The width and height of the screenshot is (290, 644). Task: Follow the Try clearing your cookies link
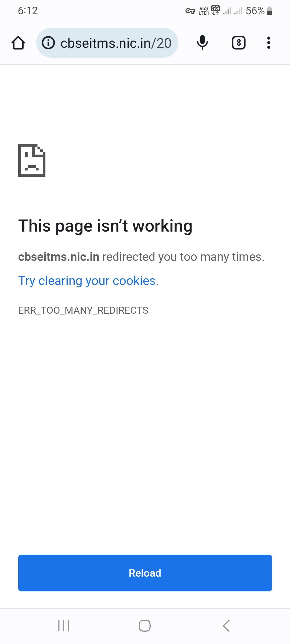pyautogui.click(x=88, y=281)
